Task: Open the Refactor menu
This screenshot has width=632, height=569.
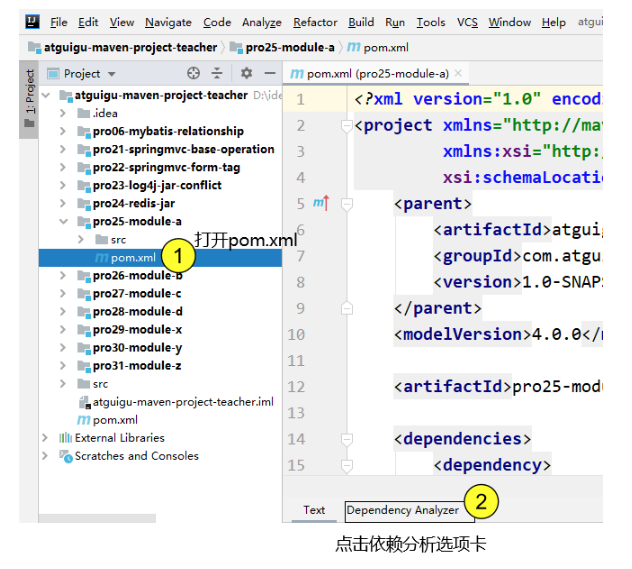Action: [315, 22]
